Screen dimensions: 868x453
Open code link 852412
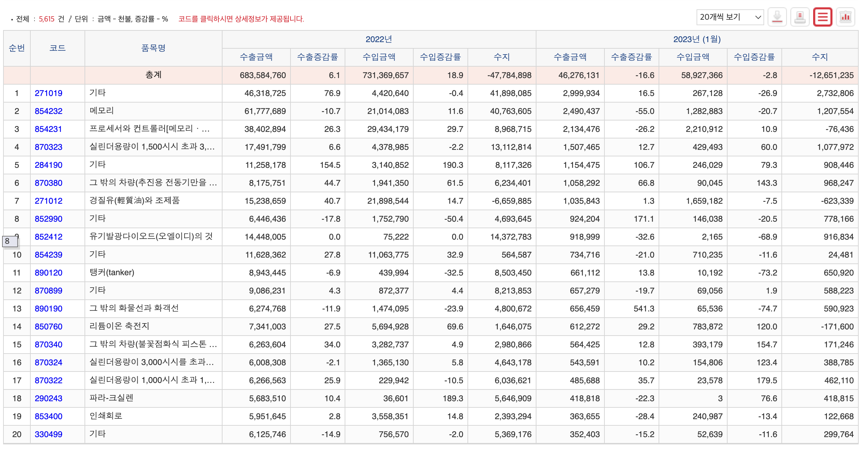pyautogui.click(x=48, y=237)
